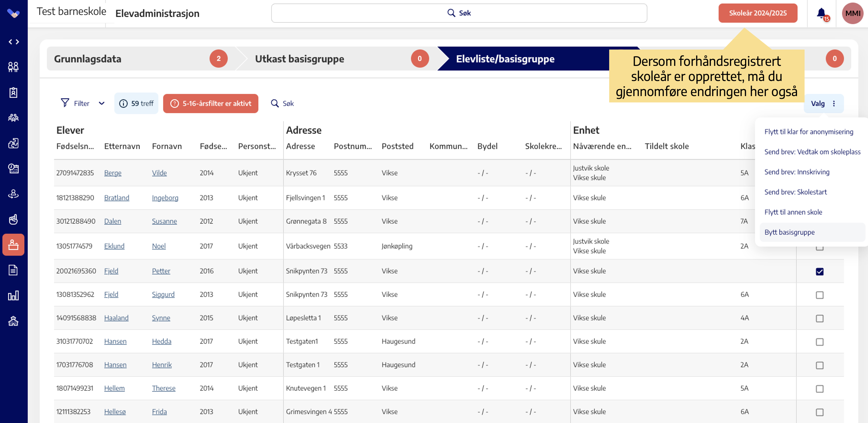This screenshot has height=423, width=868.
Task: Click the top global search field
Action: point(459,13)
